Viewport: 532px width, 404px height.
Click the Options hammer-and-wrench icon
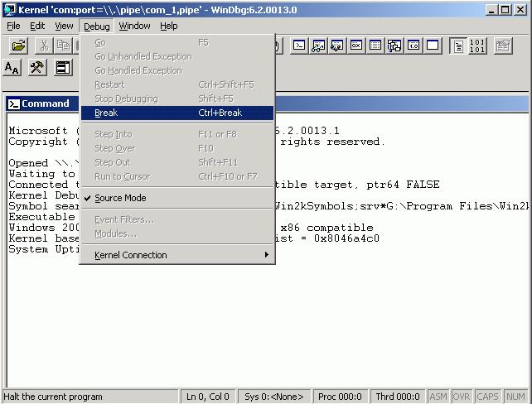[x=37, y=68]
